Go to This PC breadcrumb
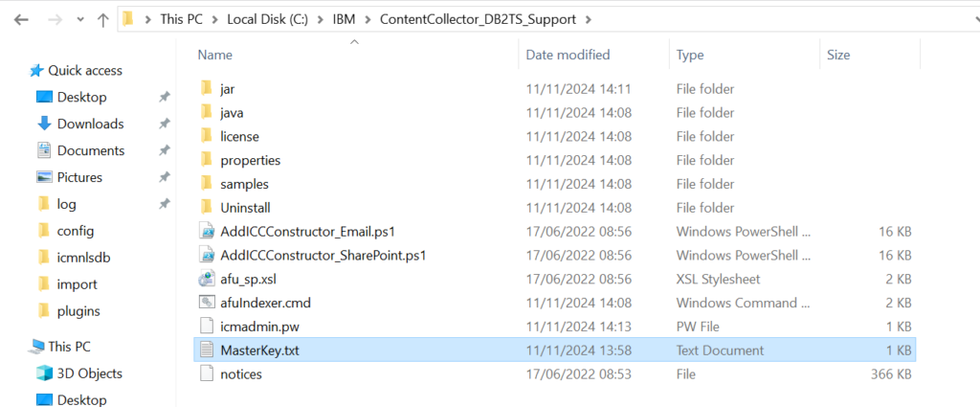Image resolution: width=980 pixels, height=407 pixels. tap(181, 19)
